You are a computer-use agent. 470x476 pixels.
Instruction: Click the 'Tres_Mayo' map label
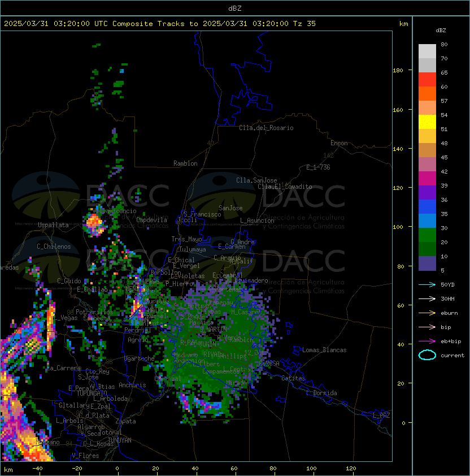point(186,239)
